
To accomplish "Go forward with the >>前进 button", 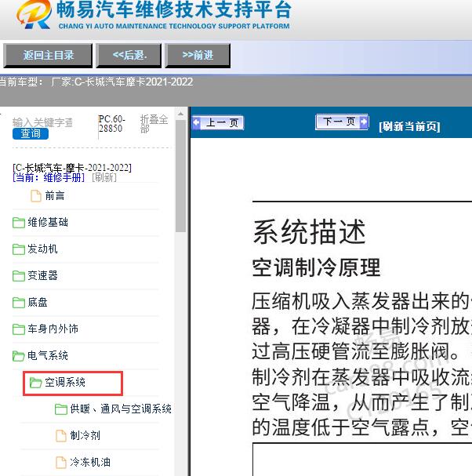I will (x=198, y=55).
